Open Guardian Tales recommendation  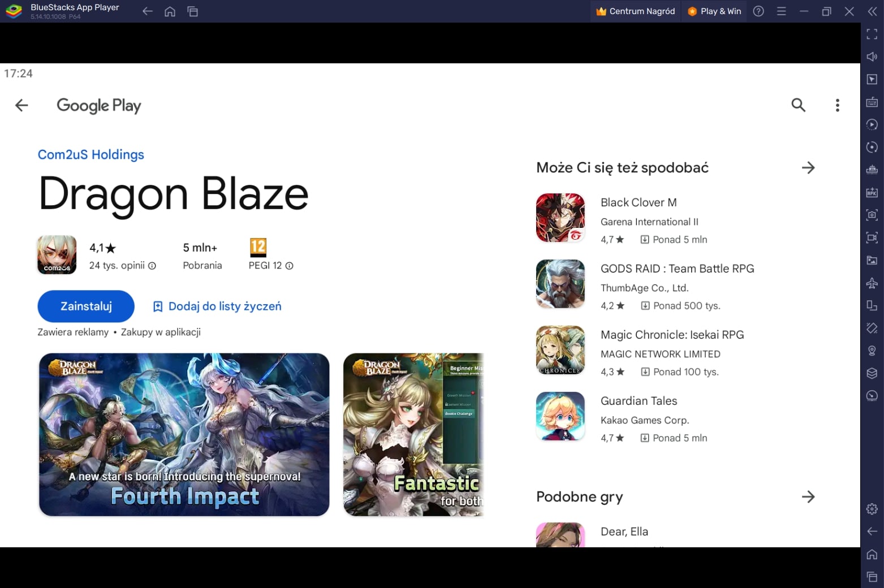(676, 418)
